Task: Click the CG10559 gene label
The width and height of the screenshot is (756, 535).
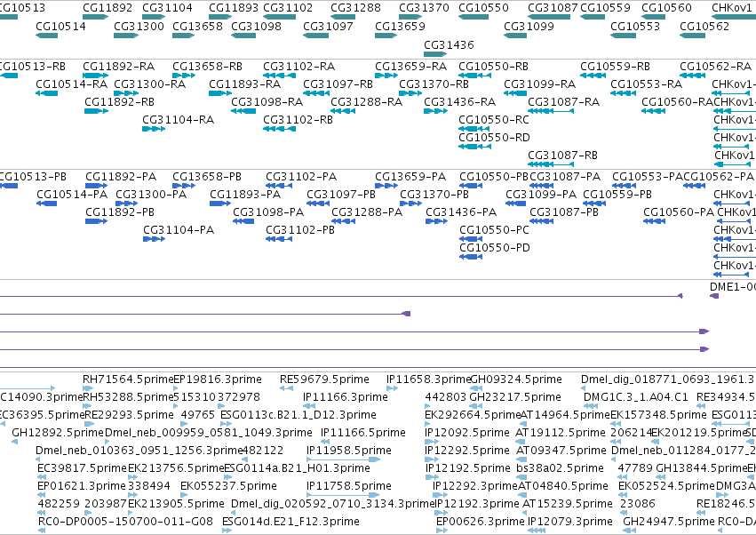Action: point(605,8)
